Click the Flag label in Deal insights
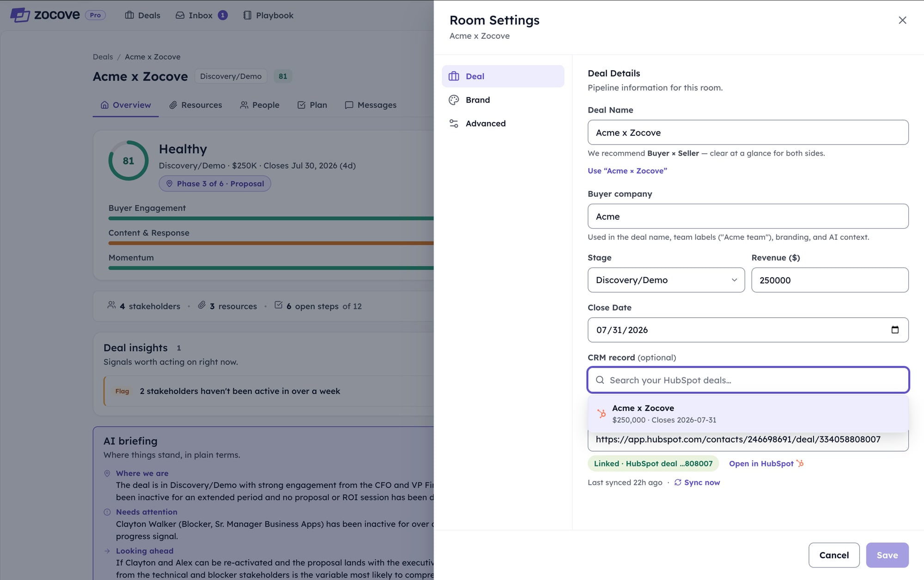This screenshot has height=580, width=924. pos(122,391)
